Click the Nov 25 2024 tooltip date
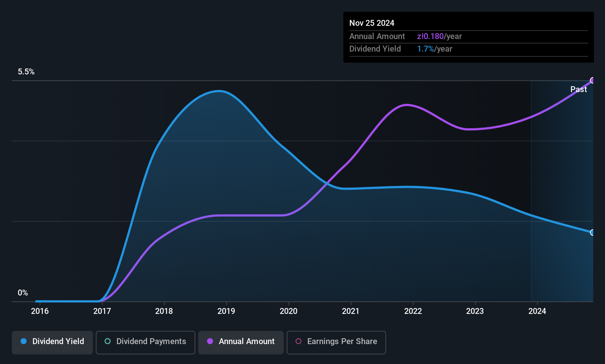Screen dimensions: 605x364 pyautogui.click(x=372, y=23)
